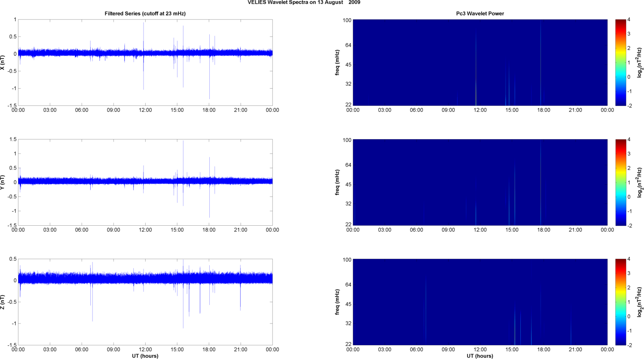Click the freq (mHz) label of the middle spectrogram
This screenshot has width=644, height=359.
tap(338, 182)
